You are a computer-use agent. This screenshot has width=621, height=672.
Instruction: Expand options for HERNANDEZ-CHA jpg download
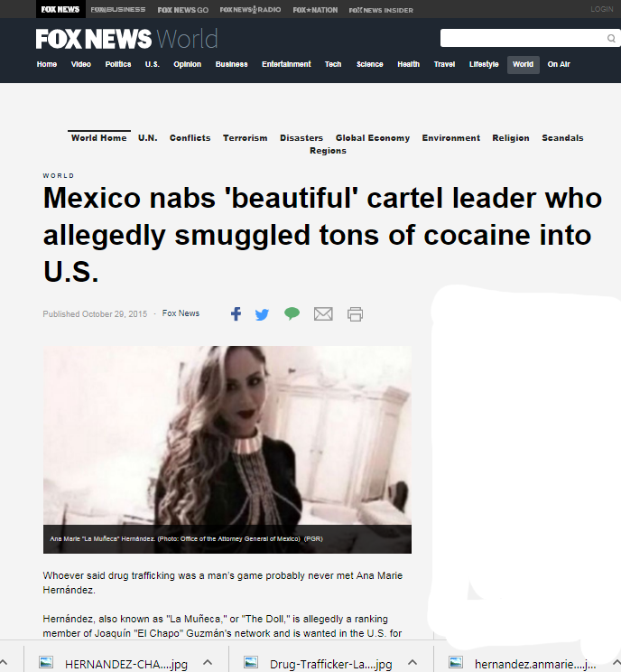click(208, 663)
